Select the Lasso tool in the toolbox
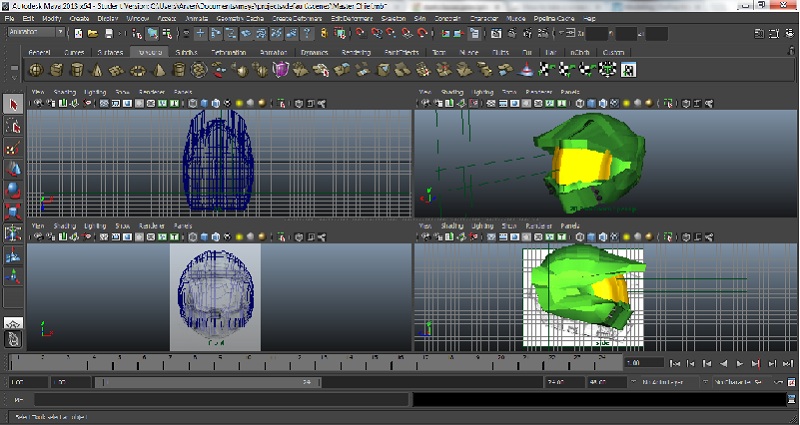The image size is (800, 425). coord(13,127)
